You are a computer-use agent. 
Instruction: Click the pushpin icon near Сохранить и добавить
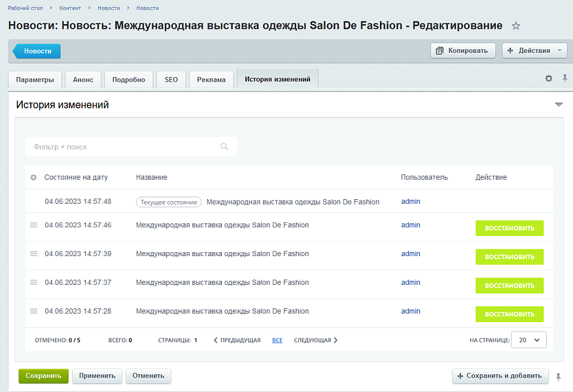tap(559, 376)
